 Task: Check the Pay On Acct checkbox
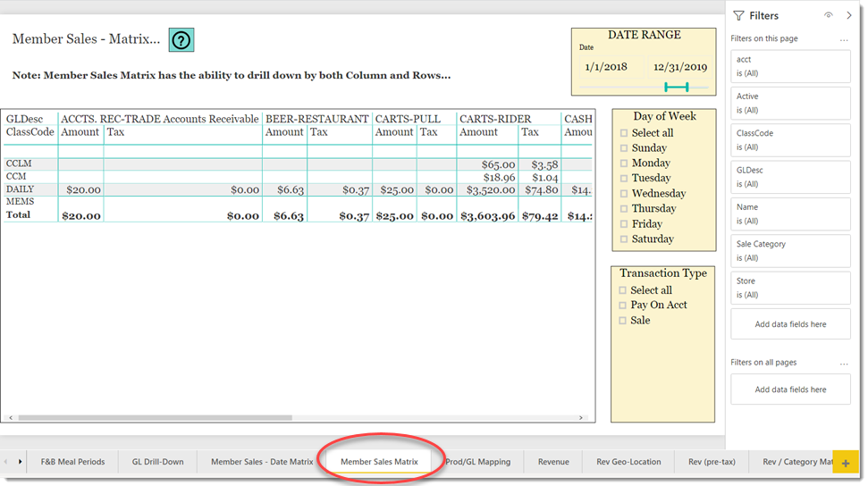(623, 305)
